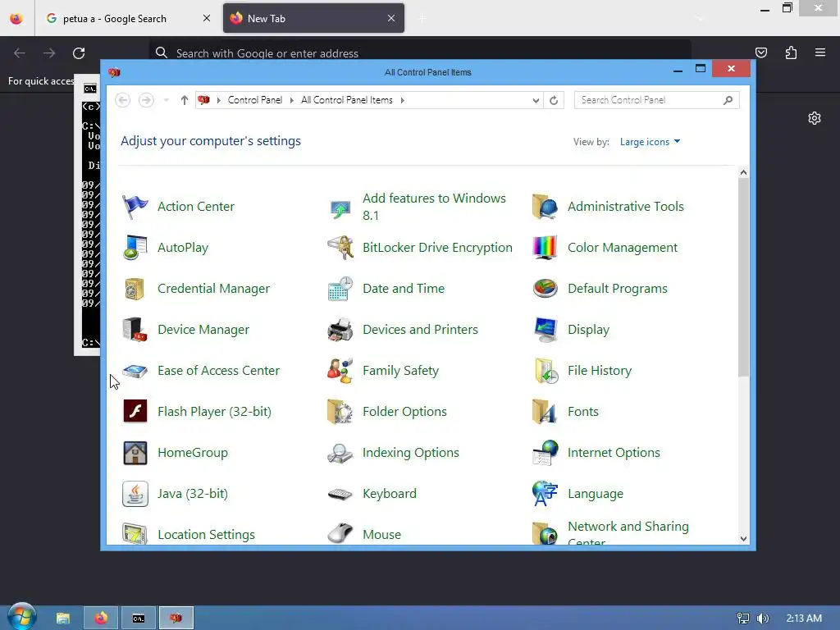Click the Firefox address search field
This screenshot has width=840, height=630.
point(419,53)
